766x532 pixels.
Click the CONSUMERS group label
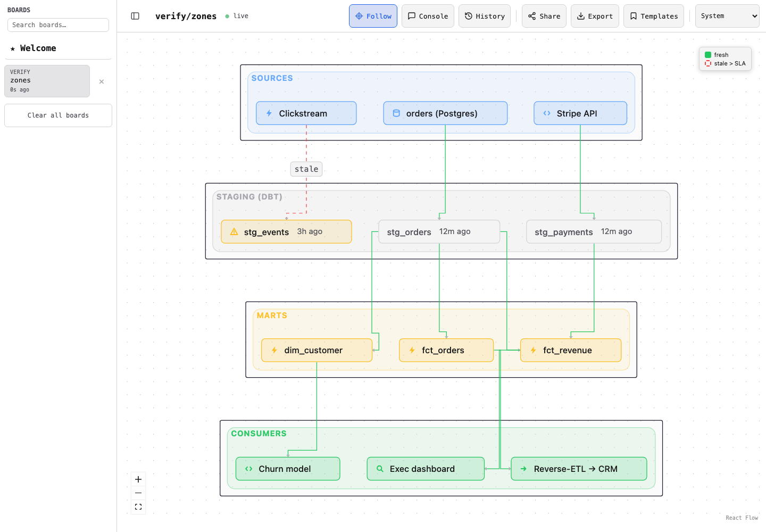pyautogui.click(x=259, y=434)
